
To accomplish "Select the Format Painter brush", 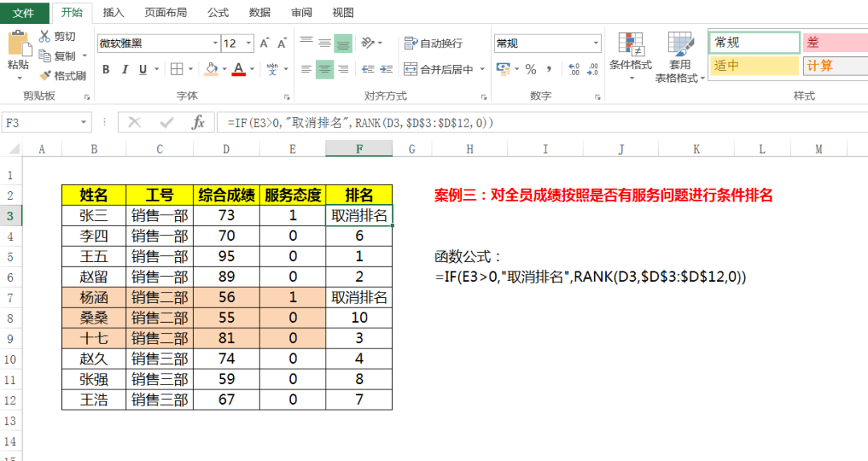I will coord(45,75).
